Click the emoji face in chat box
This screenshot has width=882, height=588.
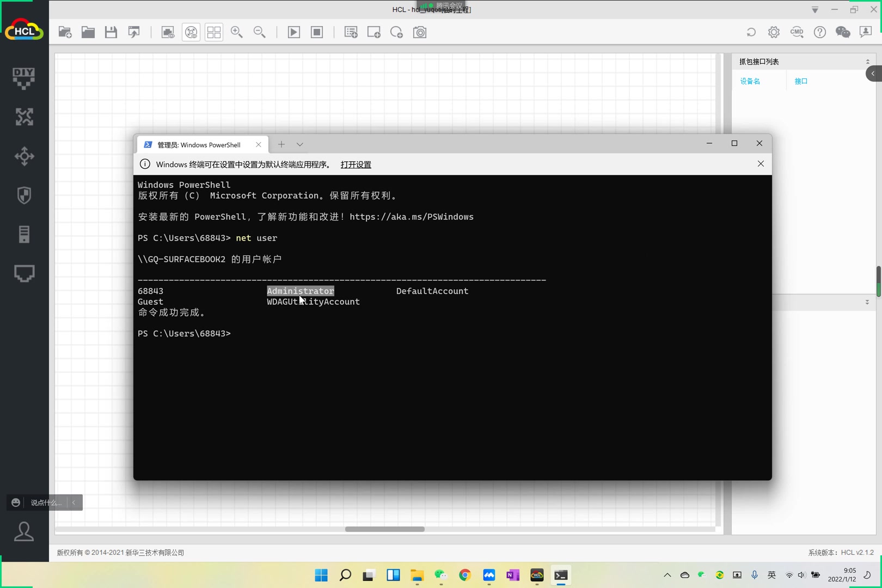[x=16, y=503]
